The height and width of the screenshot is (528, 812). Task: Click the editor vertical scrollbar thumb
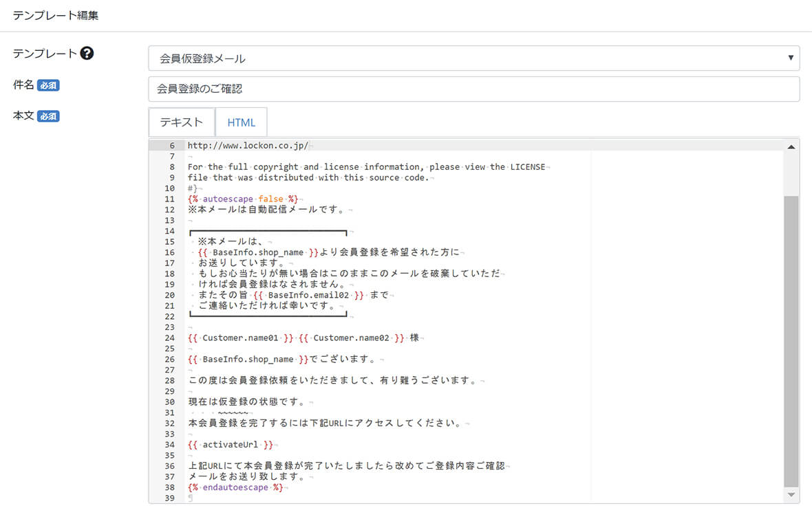pyautogui.click(x=791, y=340)
